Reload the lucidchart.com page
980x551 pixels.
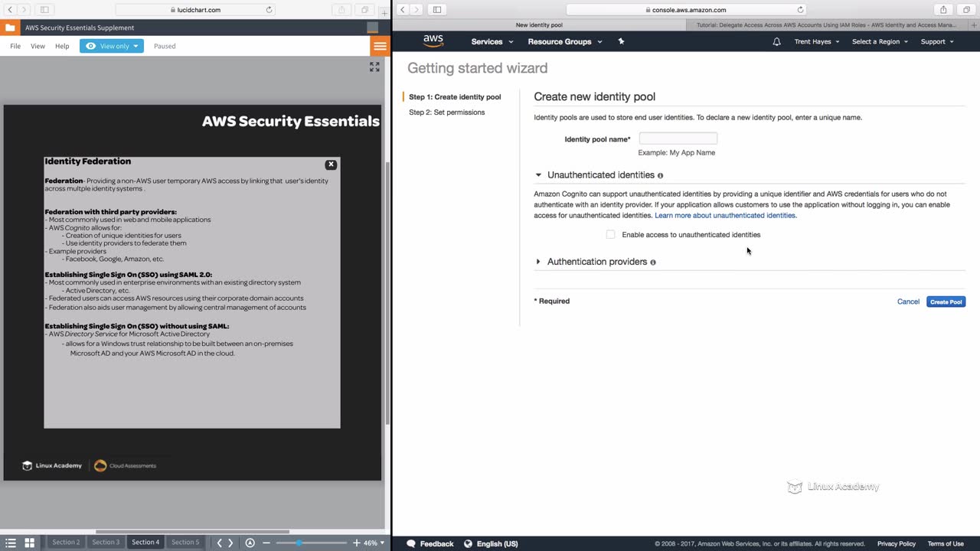pyautogui.click(x=269, y=10)
